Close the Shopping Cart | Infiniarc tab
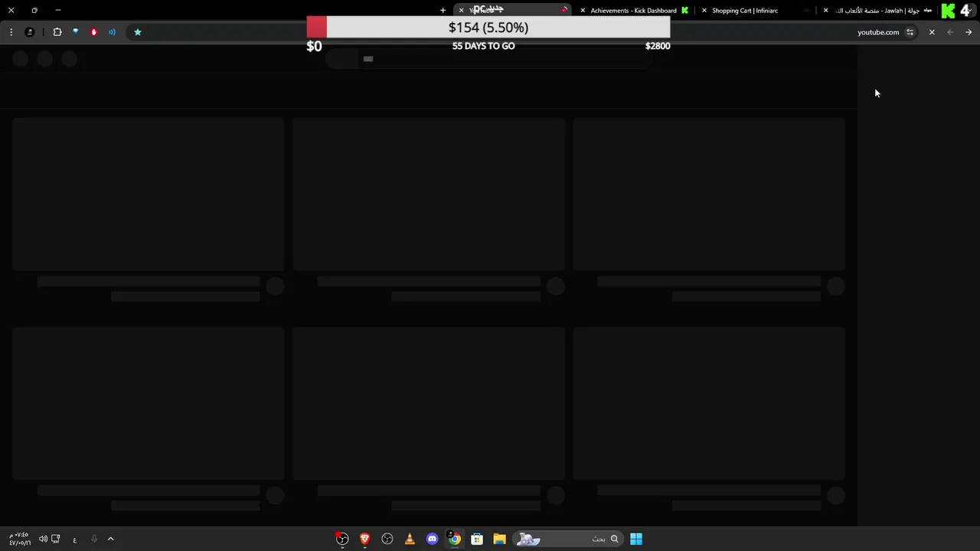This screenshot has height=551, width=980. [x=704, y=11]
